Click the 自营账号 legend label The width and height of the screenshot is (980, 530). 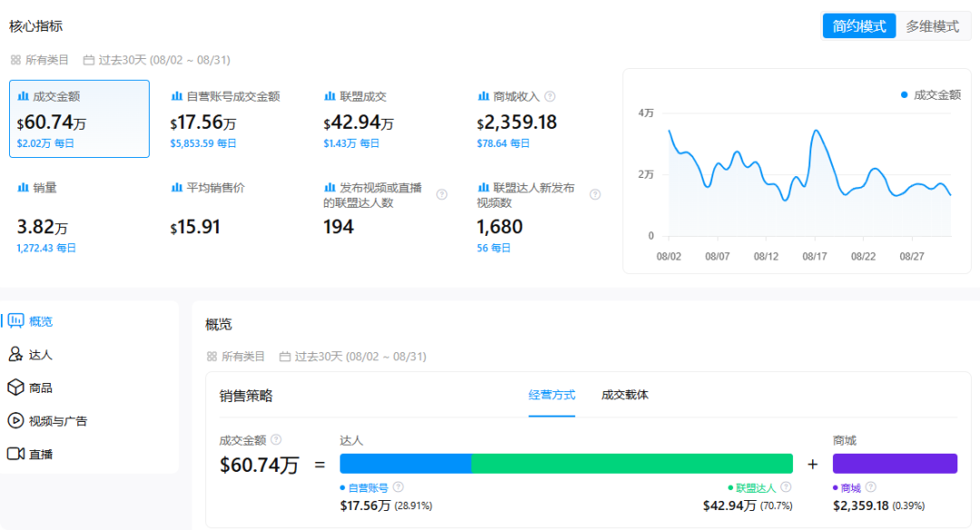368,487
